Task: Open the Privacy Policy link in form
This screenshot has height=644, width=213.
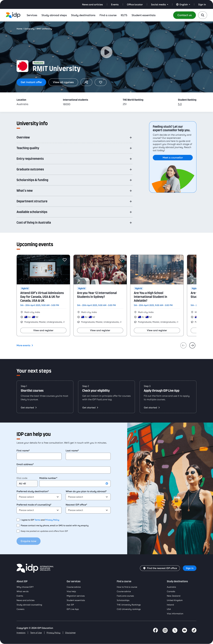Action: tap(52, 520)
